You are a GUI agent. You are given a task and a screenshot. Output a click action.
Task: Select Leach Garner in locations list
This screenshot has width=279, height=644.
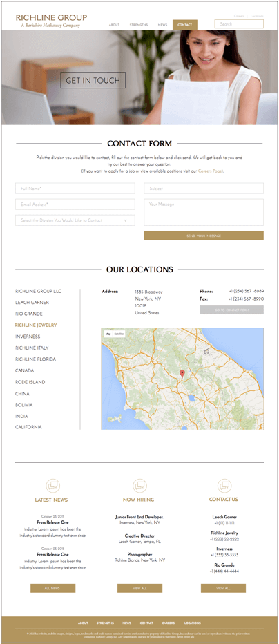pyautogui.click(x=32, y=302)
